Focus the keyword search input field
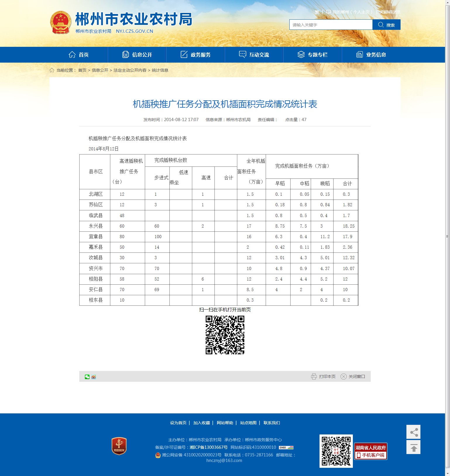This screenshot has width=450, height=476. pos(331,25)
